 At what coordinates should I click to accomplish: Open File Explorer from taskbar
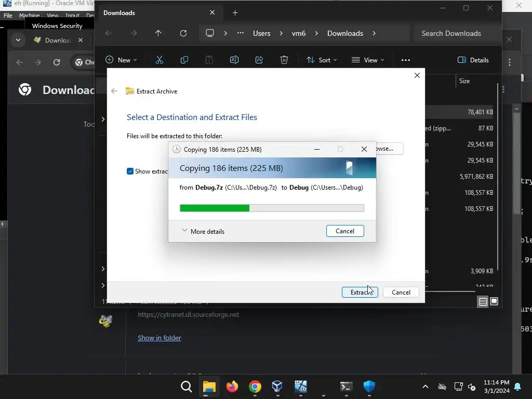[x=209, y=387]
